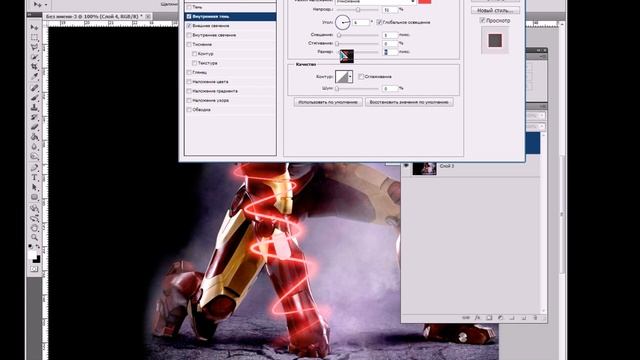Image resolution: width=640 pixels, height=360 pixels.
Task: Select the Rectangular Marquee tool
Action: coord(35,38)
